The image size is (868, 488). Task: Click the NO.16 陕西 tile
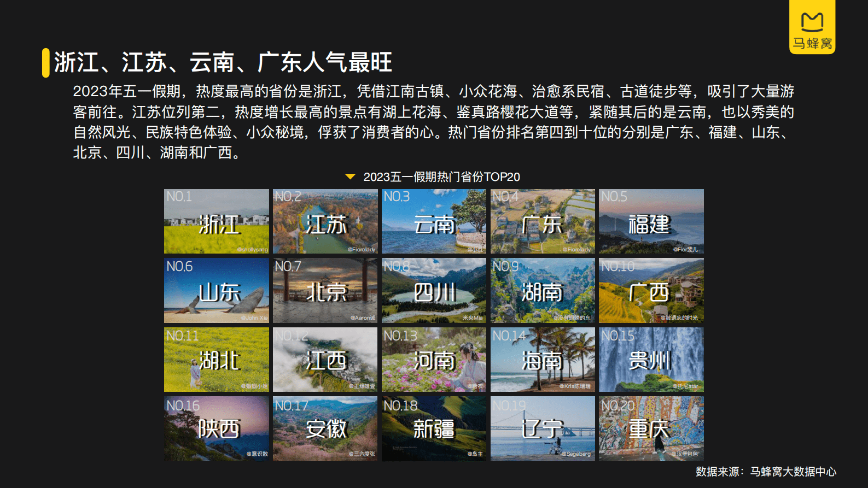pyautogui.click(x=217, y=428)
